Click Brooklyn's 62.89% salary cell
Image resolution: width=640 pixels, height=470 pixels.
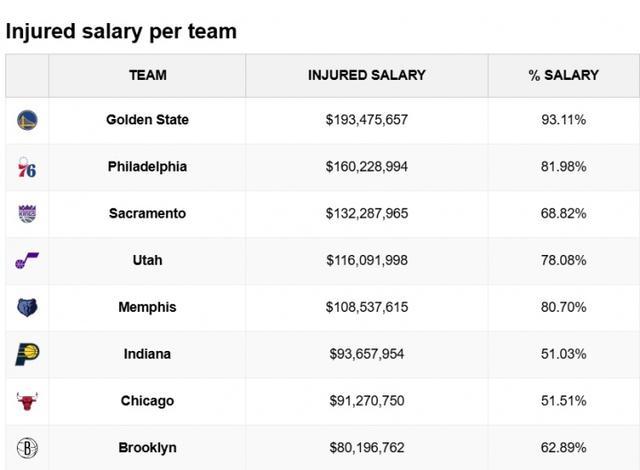(563, 447)
